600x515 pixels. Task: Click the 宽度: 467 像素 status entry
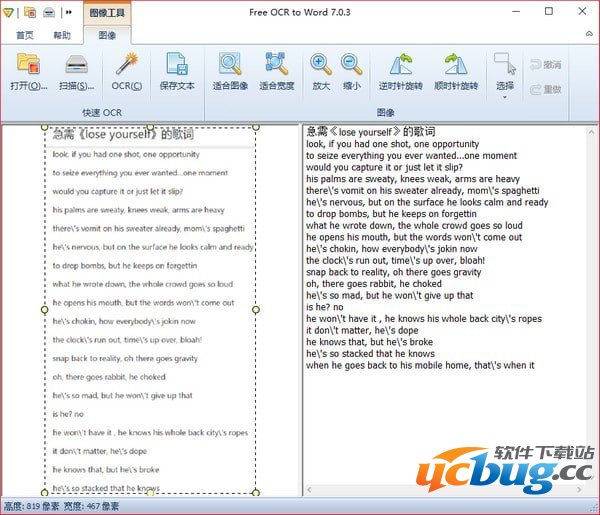[91, 506]
